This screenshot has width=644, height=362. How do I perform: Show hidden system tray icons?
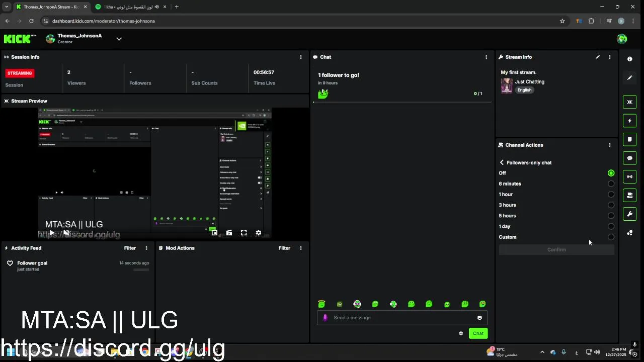[x=542, y=352]
